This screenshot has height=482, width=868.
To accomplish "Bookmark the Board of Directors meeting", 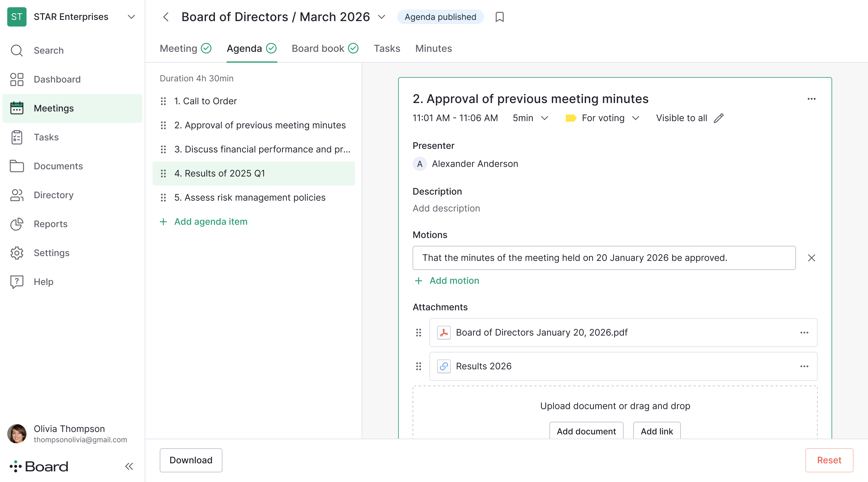I will pos(499,17).
